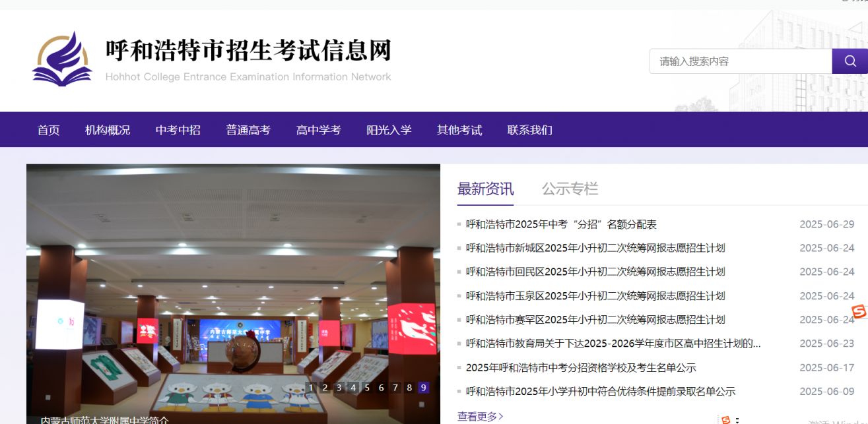Jump to carousel slide 4
This screenshot has width=868, height=424.
tap(353, 388)
